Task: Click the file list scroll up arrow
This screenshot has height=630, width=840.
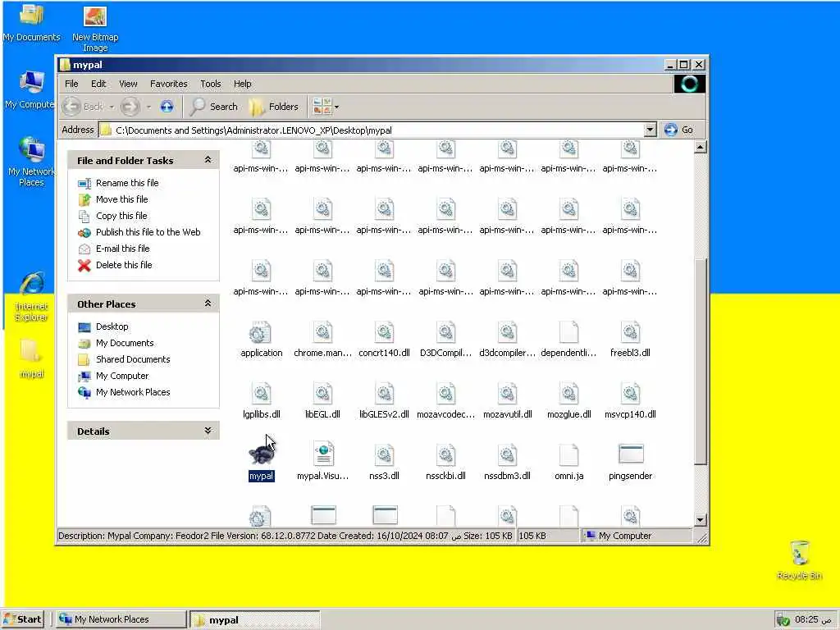Action: point(701,147)
